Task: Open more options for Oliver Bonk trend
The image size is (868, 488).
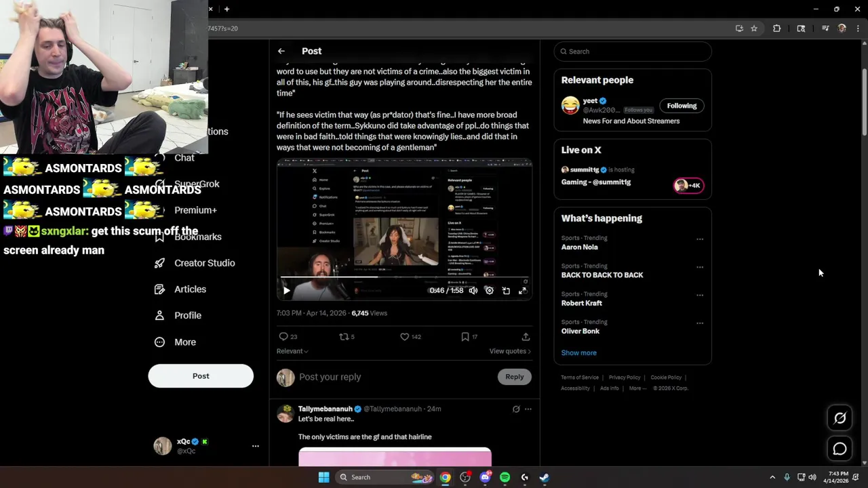Action: [x=700, y=323]
